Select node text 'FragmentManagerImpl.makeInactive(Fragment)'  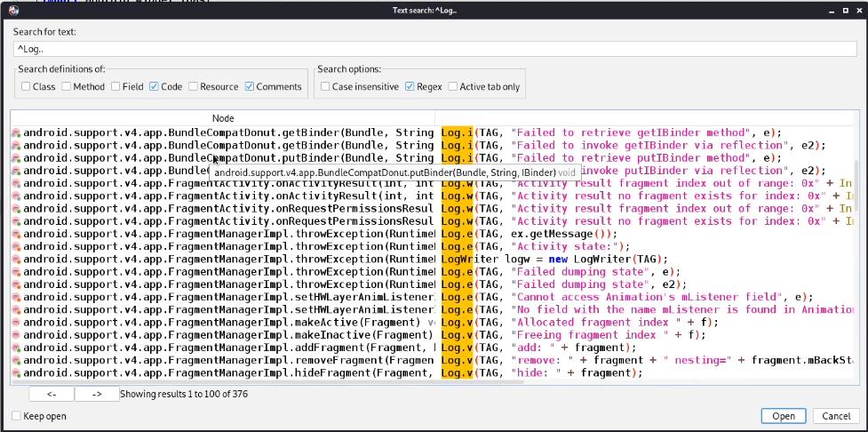pyautogui.click(x=300, y=335)
